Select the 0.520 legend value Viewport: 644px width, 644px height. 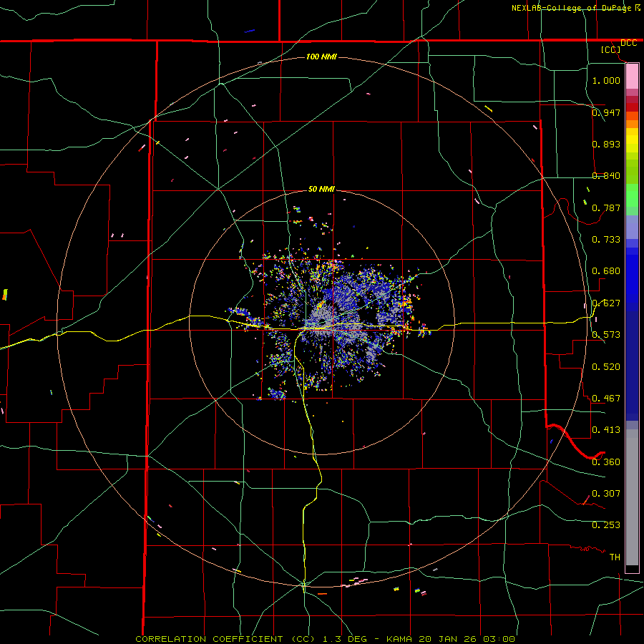606,367
